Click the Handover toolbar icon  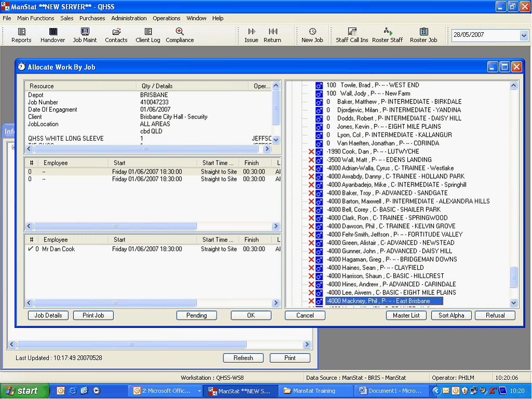[53, 32]
